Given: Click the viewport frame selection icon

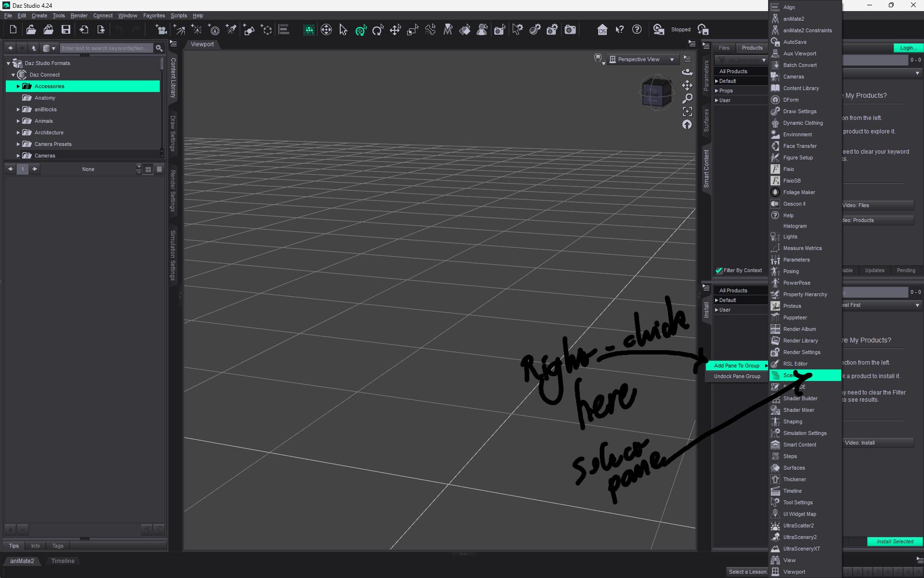Looking at the screenshot, I should pyautogui.click(x=687, y=111).
